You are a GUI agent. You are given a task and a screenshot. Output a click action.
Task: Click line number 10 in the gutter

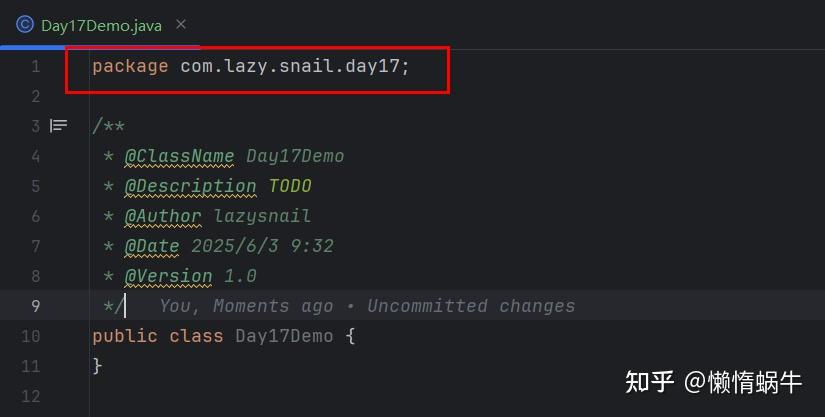coord(31,336)
